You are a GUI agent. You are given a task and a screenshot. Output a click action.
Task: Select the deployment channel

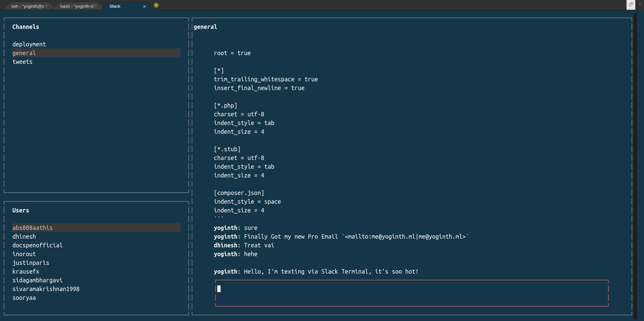point(29,44)
